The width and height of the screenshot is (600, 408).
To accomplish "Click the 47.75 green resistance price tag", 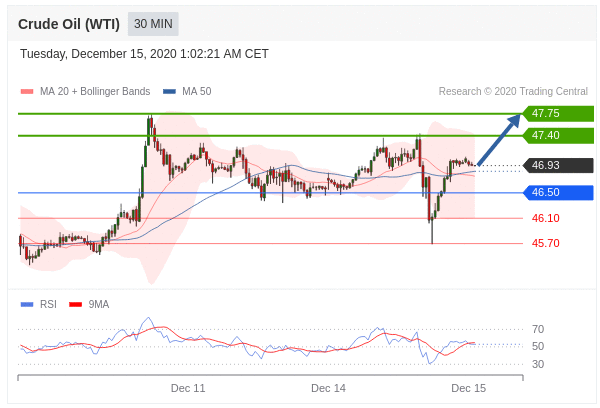I will coord(558,114).
